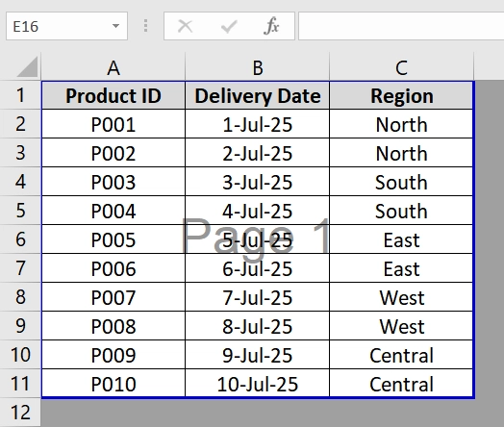
Task: Click the Delivery Date header cell
Action: coord(258,95)
